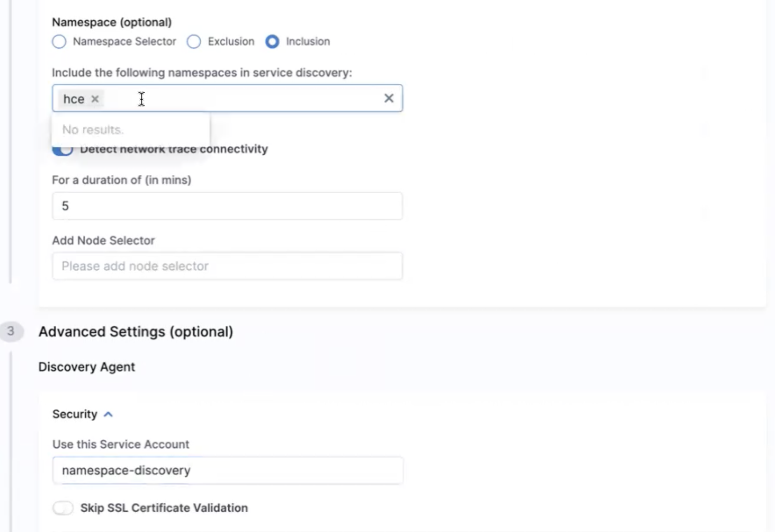
Task: Collapse the Security section chevron
Action: (x=108, y=415)
